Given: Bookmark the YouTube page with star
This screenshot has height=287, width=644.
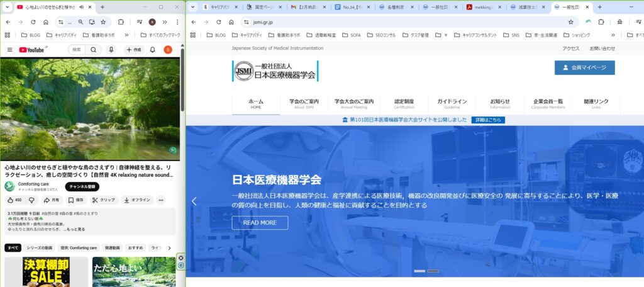Looking at the screenshot, I should tap(103, 22).
